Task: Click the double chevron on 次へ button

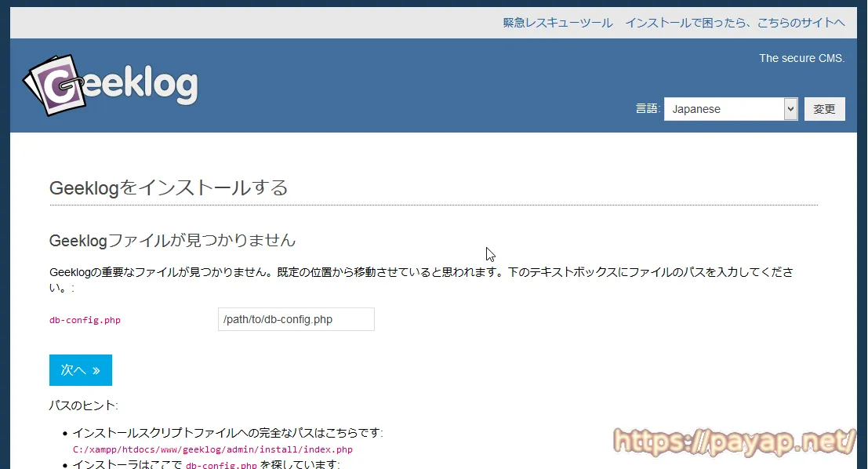Action: 96,371
